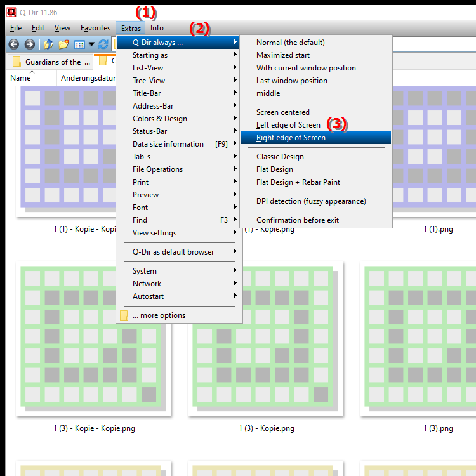
Task: Expand the Q-Dir always ... submenu
Action: coord(178,43)
